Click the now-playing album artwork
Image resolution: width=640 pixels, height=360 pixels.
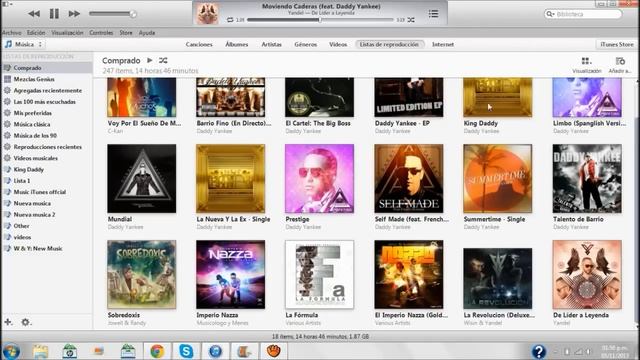207,13
